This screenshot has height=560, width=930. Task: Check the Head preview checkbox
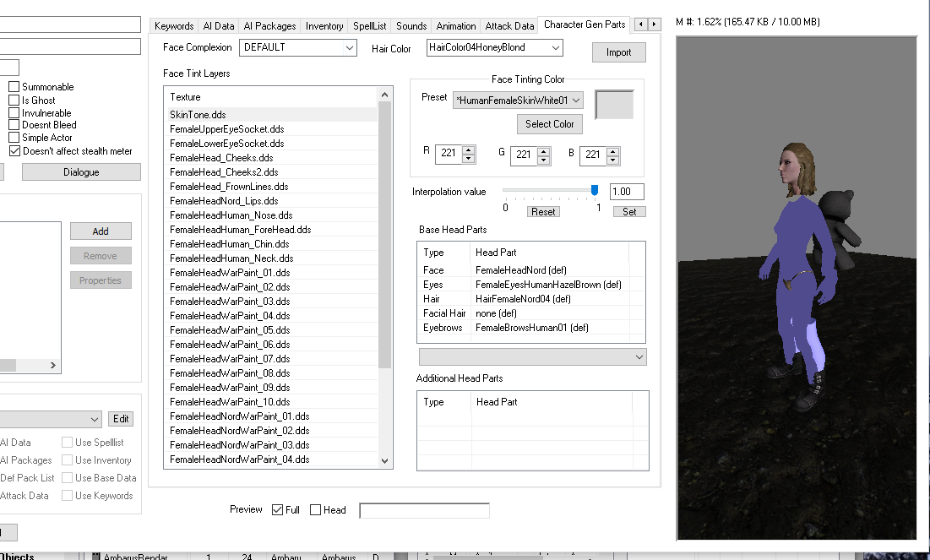coord(316,509)
